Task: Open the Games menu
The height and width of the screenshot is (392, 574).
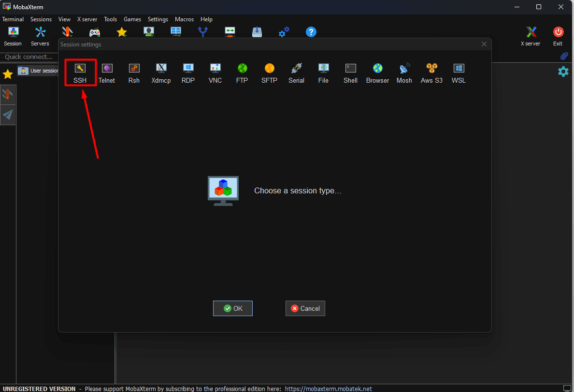Action: click(132, 19)
